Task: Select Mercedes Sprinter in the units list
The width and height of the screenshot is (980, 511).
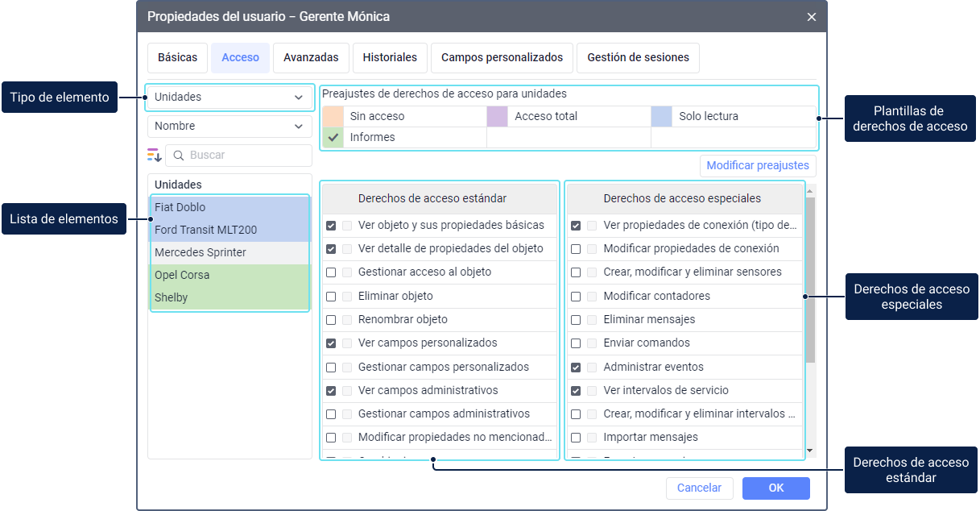Action: pyautogui.click(x=201, y=253)
